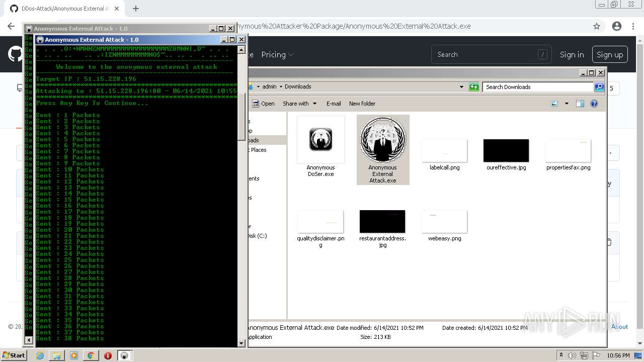
Task: Refresh the Downloads folder with the green arrows icon
Action: tap(474, 87)
